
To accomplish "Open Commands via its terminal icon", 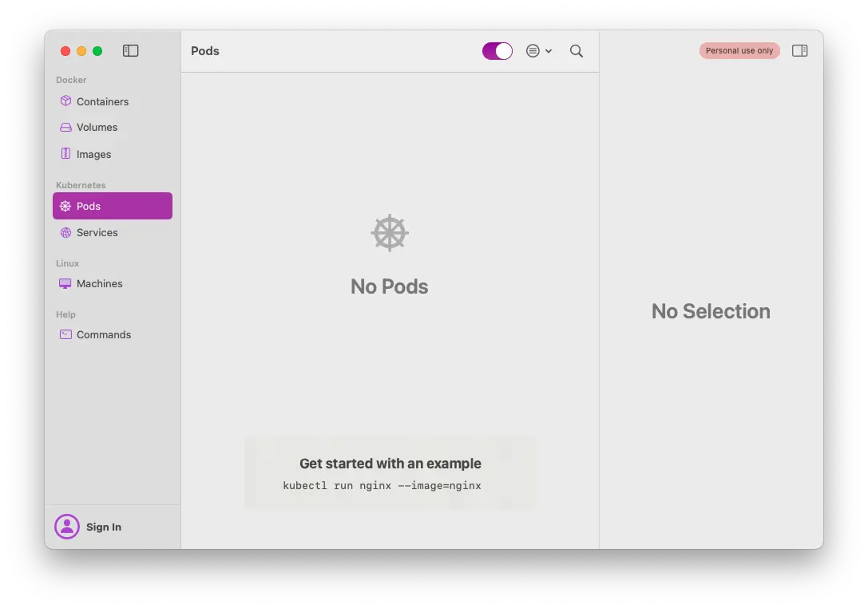I will coord(65,334).
